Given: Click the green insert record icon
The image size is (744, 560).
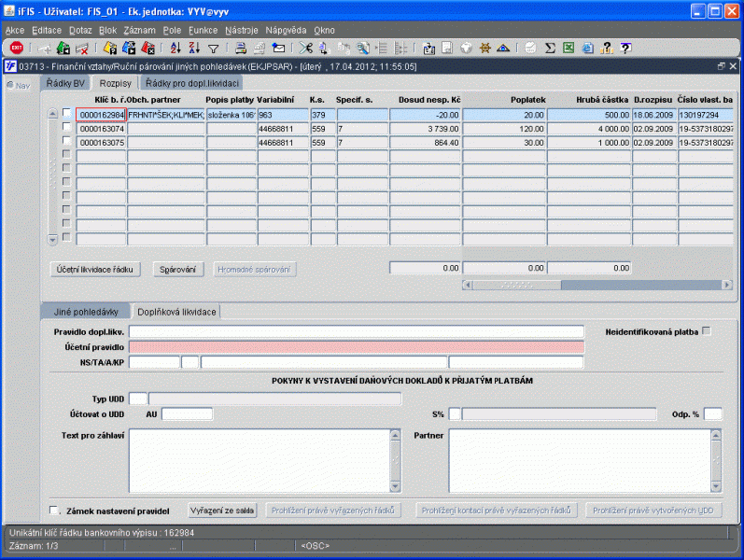Looking at the screenshot, I should tap(63, 48).
